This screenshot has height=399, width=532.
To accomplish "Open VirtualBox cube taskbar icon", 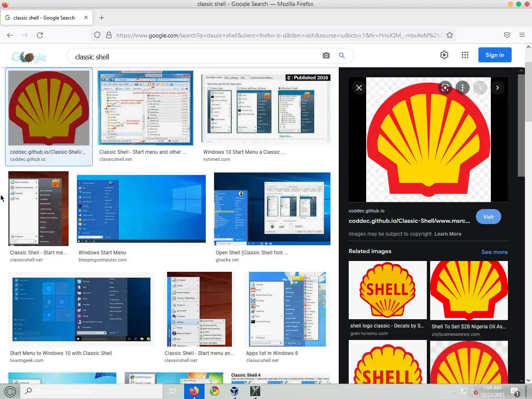I will (x=235, y=391).
